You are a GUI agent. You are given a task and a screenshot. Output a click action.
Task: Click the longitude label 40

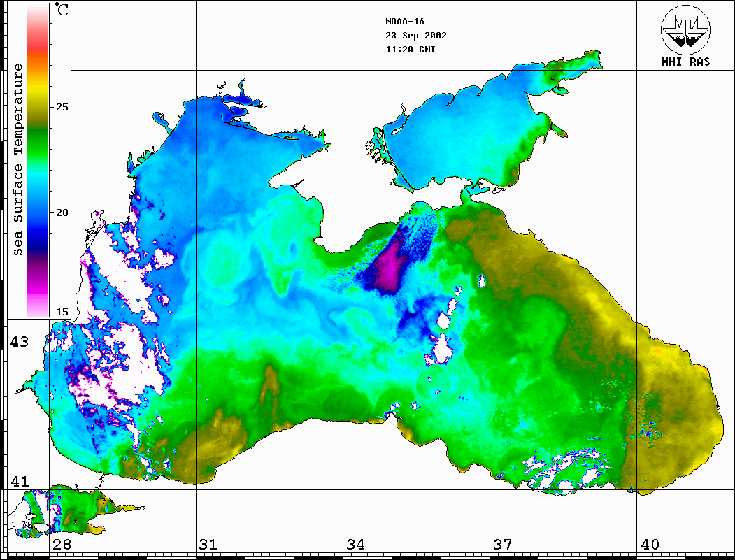(649, 545)
